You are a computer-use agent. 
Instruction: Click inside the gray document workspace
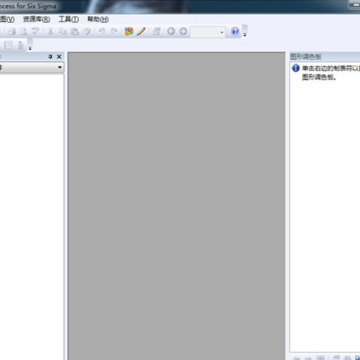coord(177,206)
